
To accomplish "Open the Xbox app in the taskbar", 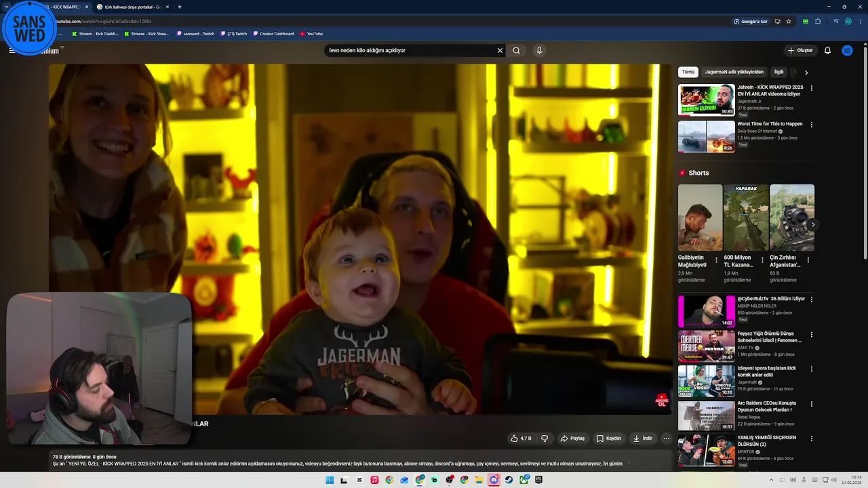I will pyautogui.click(x=524, y=480).
